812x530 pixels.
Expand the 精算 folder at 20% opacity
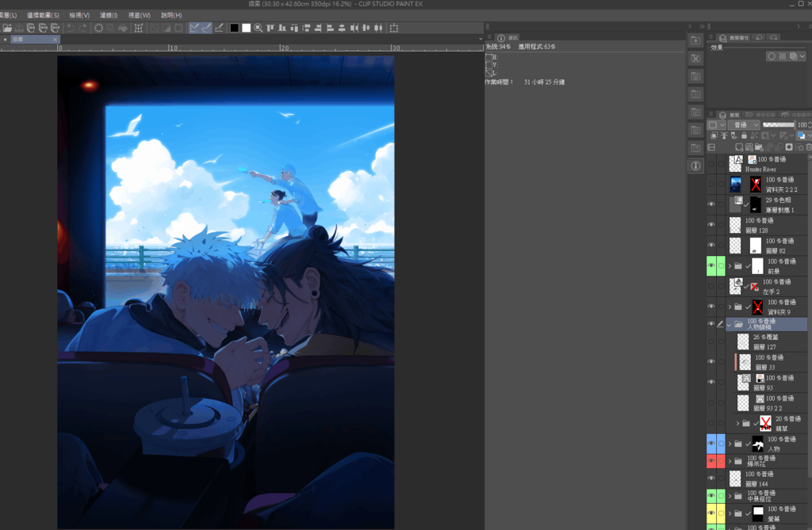pyautogui.click(x=738, y=423)
